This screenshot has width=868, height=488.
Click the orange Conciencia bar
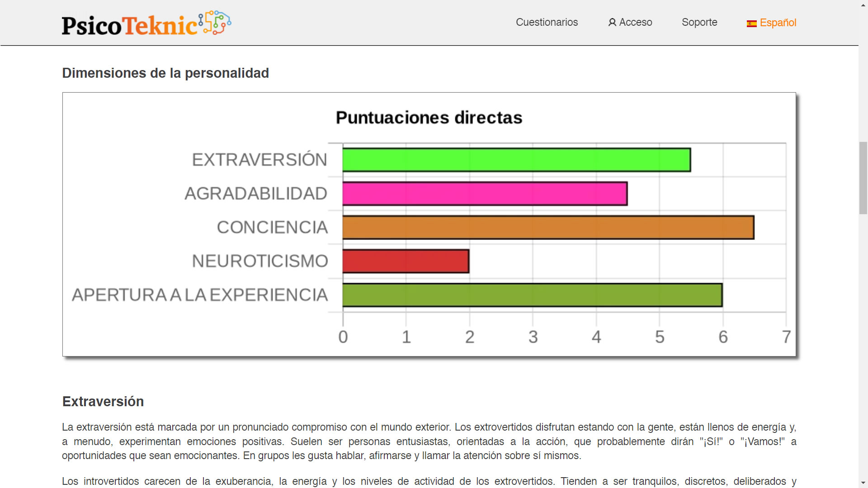(x=547, y=227)
